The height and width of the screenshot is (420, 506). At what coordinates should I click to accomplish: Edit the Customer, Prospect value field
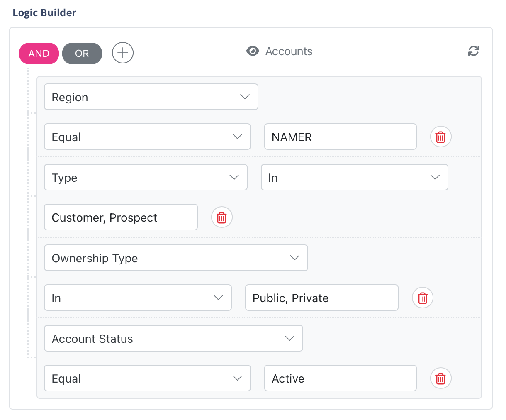coord(120,217)
